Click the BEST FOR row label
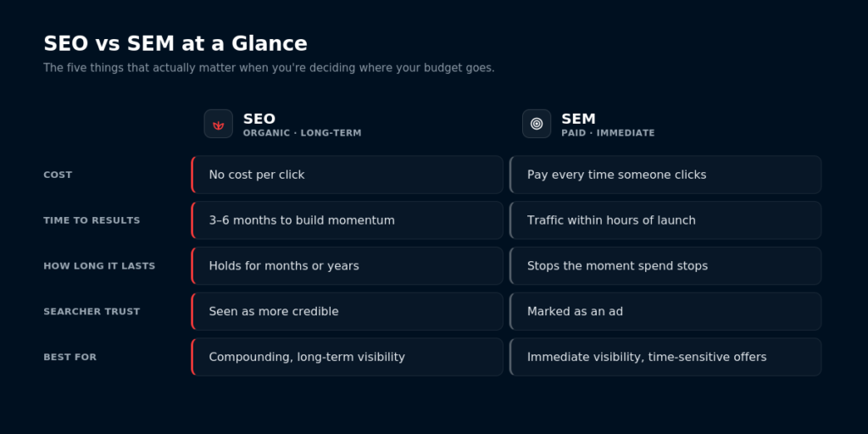Screen dimensions: 868x434 coord(70,357)
